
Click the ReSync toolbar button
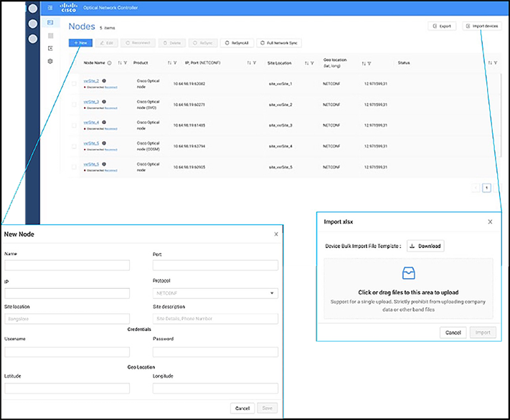coord(203,43)
